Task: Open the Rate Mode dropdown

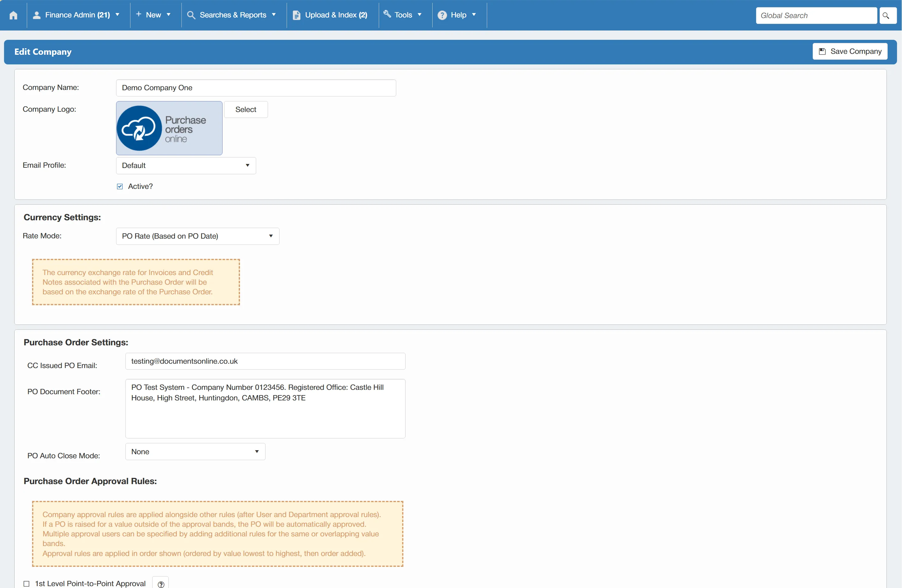Action: (197, 236)
